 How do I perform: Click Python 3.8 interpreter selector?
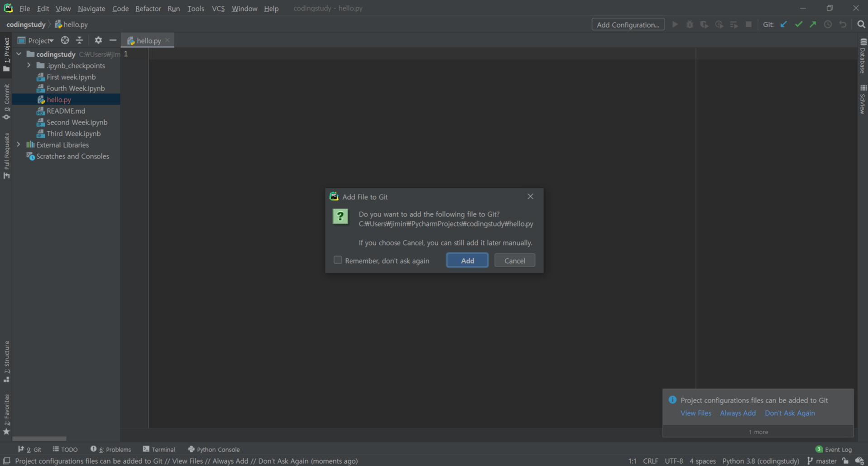(x=761, y=461)
